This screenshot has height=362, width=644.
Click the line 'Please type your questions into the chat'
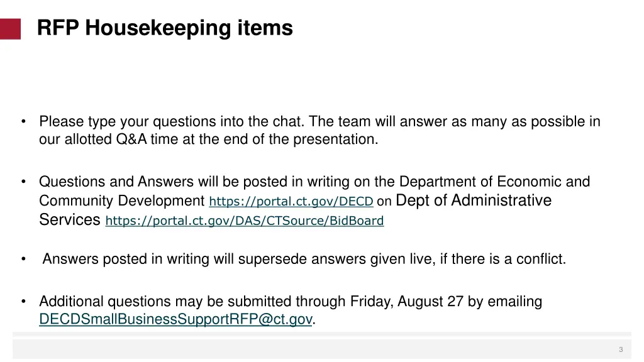[319, 122]
